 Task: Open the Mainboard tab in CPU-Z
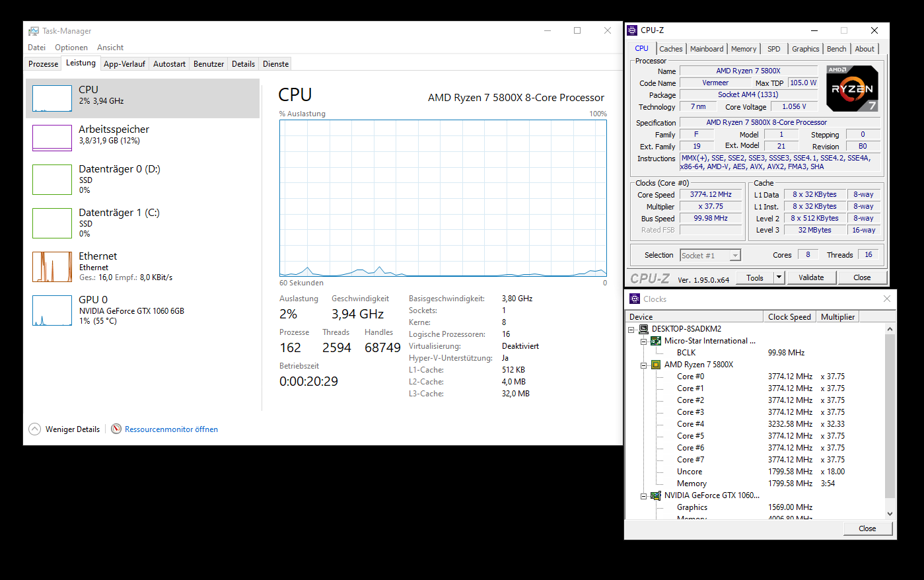(x=707, y=49)
